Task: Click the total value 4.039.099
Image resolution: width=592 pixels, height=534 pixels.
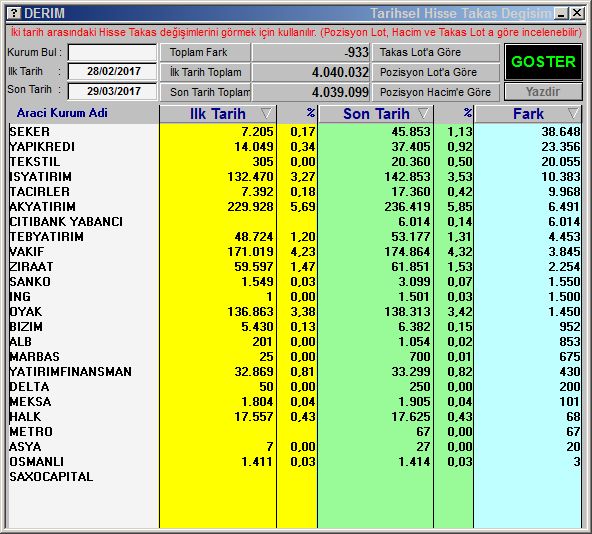Action: tap(340, 92)
